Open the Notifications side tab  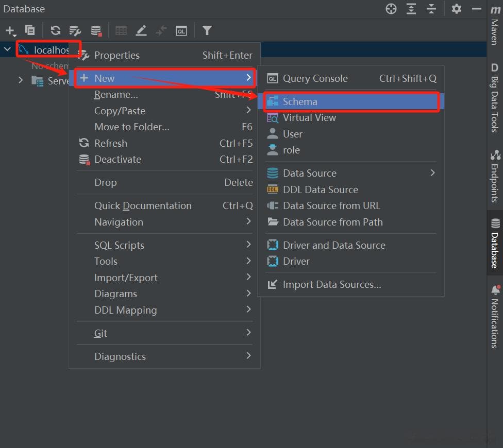pyautogui.click(x=495, y=316)
